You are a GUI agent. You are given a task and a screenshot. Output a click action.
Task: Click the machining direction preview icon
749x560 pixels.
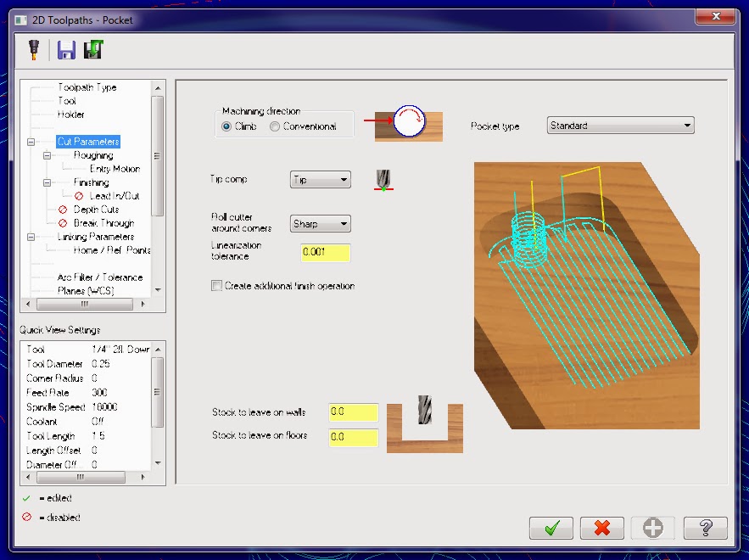pos(408,125)
